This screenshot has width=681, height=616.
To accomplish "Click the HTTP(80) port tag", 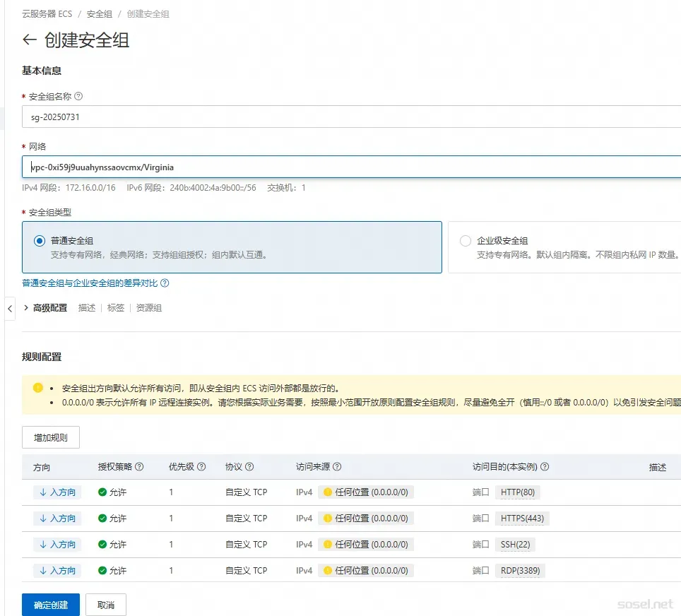I will click(518, 492).
